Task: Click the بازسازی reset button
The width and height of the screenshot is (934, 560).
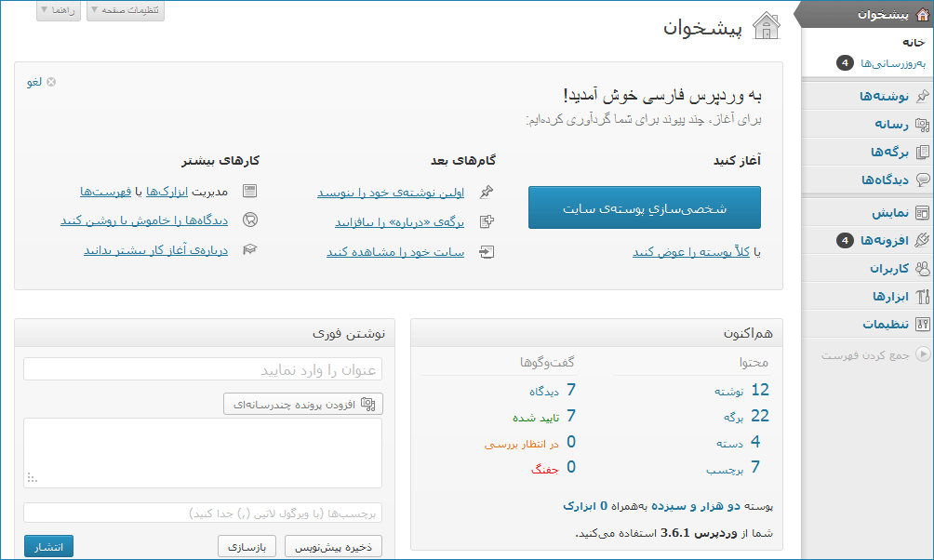Action: click(247, 546)
